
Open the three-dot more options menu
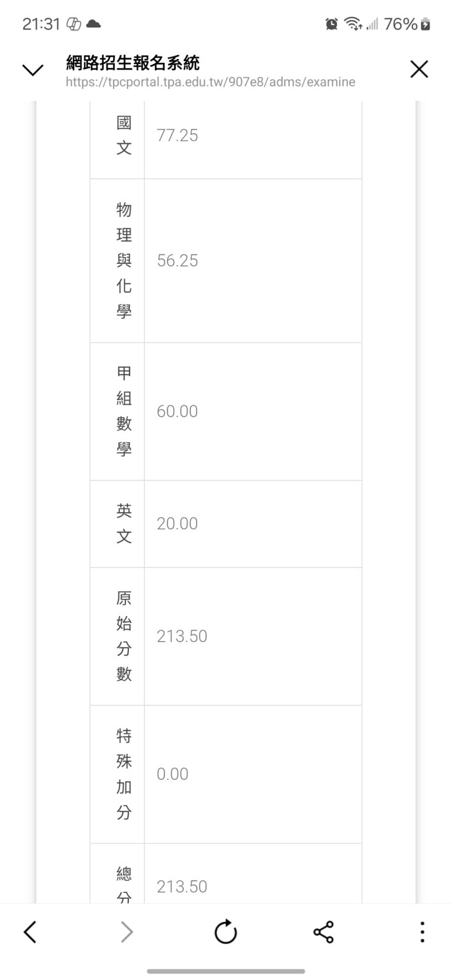pyautogui.click(x=422, y=932)
